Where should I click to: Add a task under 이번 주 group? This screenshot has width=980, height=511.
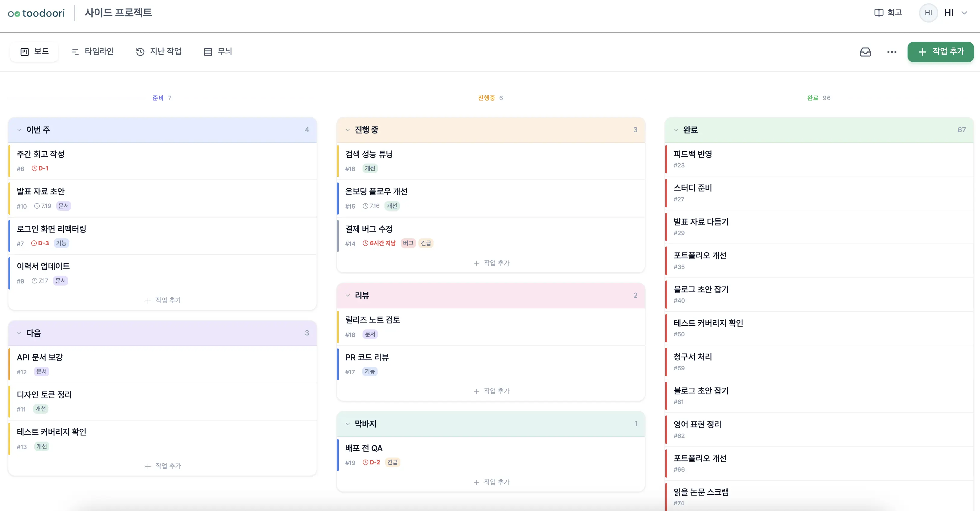(x=163, y=300)
